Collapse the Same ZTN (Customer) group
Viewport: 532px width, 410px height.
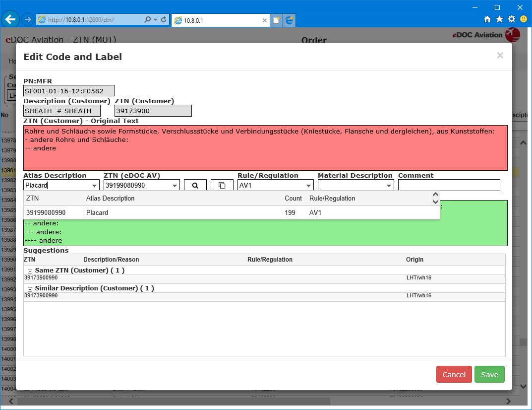tap(30, 271)
